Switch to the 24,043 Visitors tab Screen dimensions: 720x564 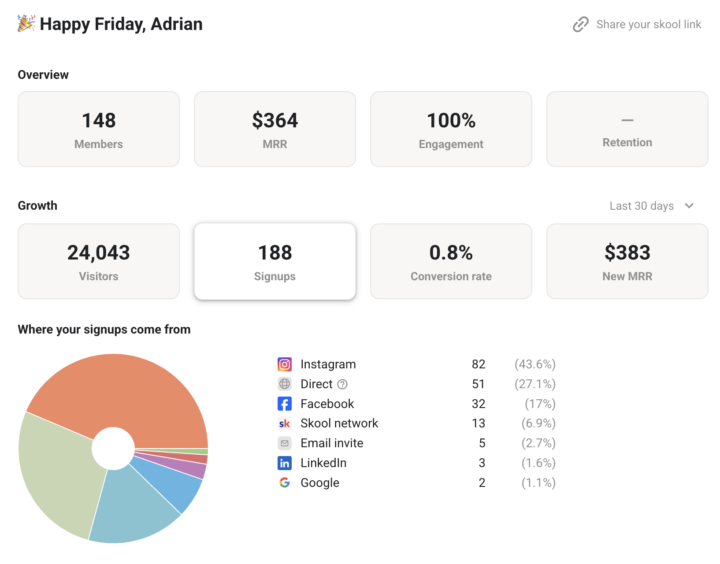[99, 261]
